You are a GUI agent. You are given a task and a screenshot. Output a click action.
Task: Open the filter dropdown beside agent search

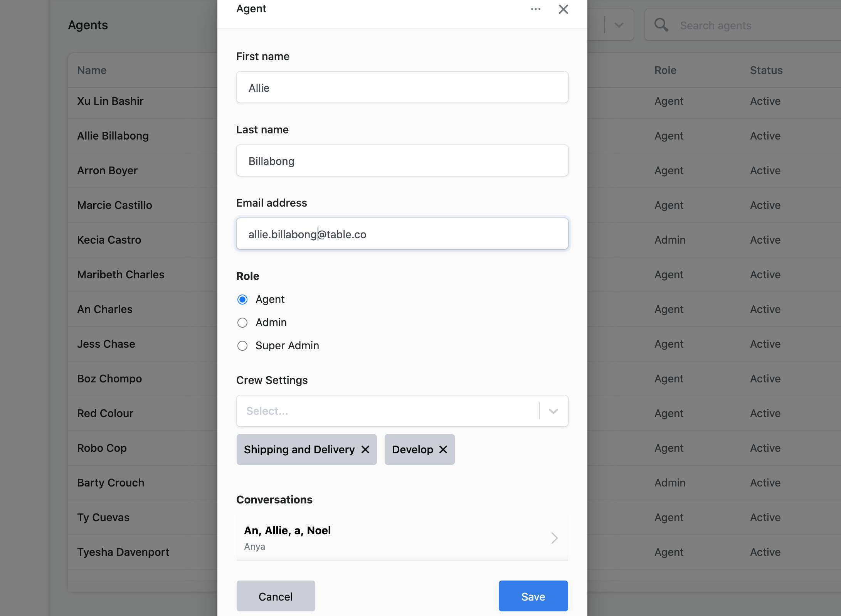pyautogui.click(x=619, y=25)
